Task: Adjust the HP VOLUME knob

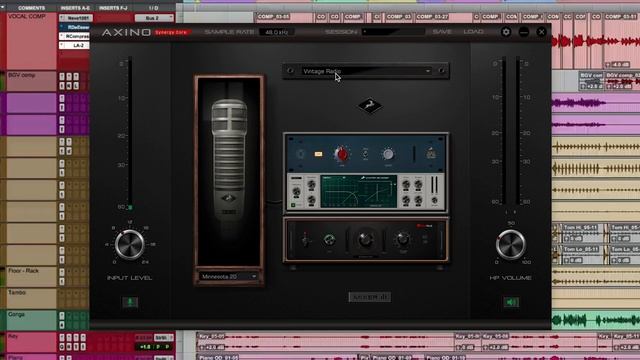Action: [511, 244]
